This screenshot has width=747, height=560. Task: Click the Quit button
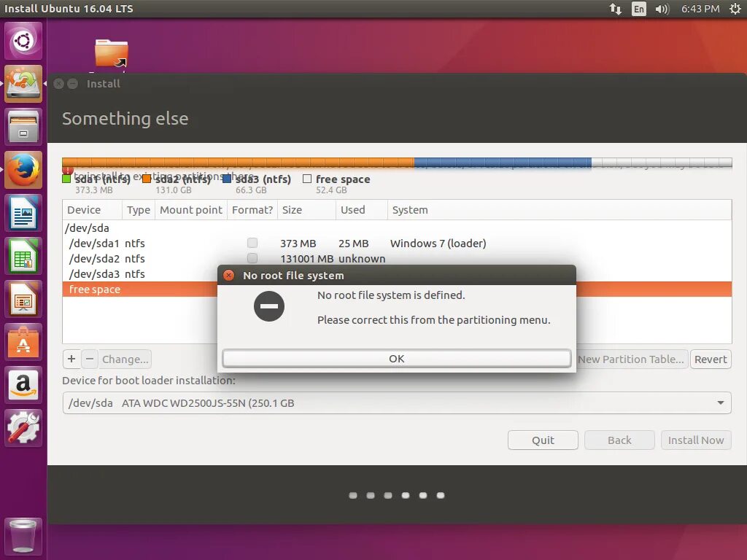(x=543, y=440)
